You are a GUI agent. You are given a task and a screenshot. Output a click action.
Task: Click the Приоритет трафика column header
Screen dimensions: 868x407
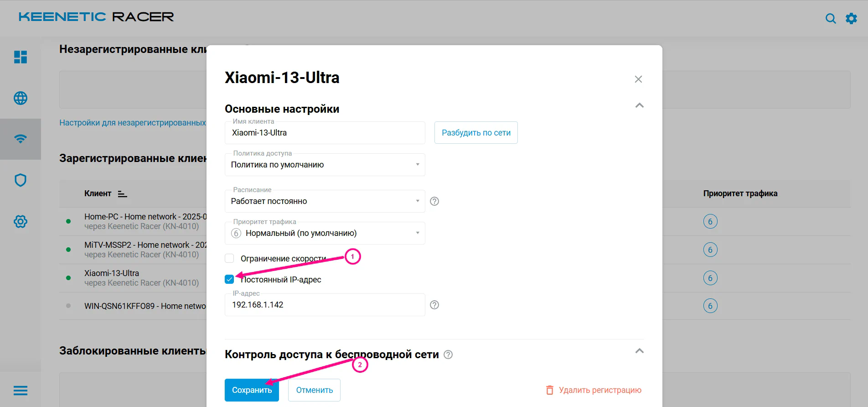point(740,193)
